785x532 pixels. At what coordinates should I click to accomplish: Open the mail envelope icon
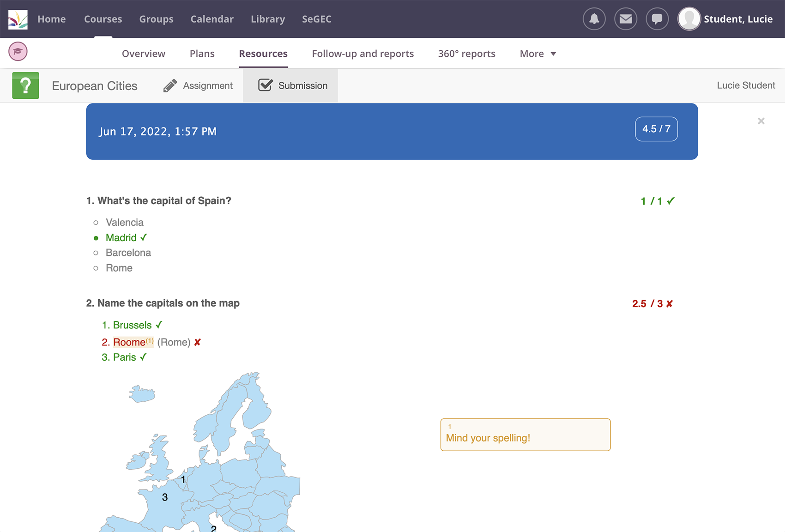[625, 19]
